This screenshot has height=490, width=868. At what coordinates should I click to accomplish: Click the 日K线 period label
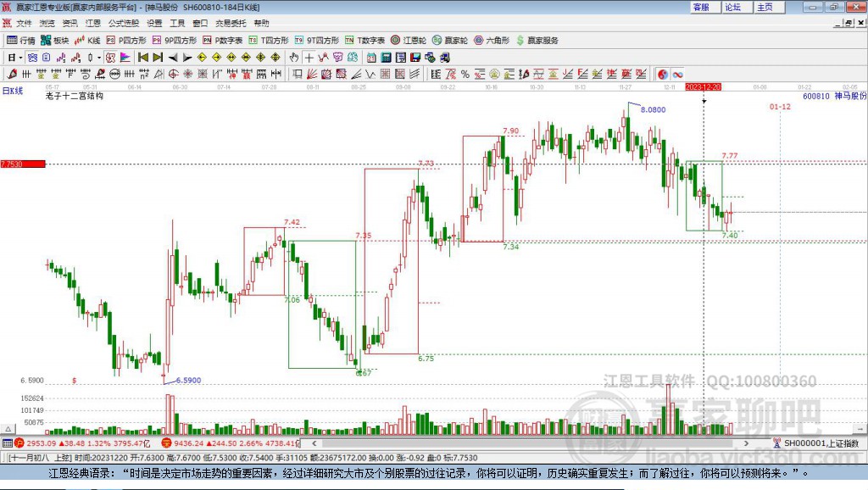pyautogui.click(x=13, y=91)
